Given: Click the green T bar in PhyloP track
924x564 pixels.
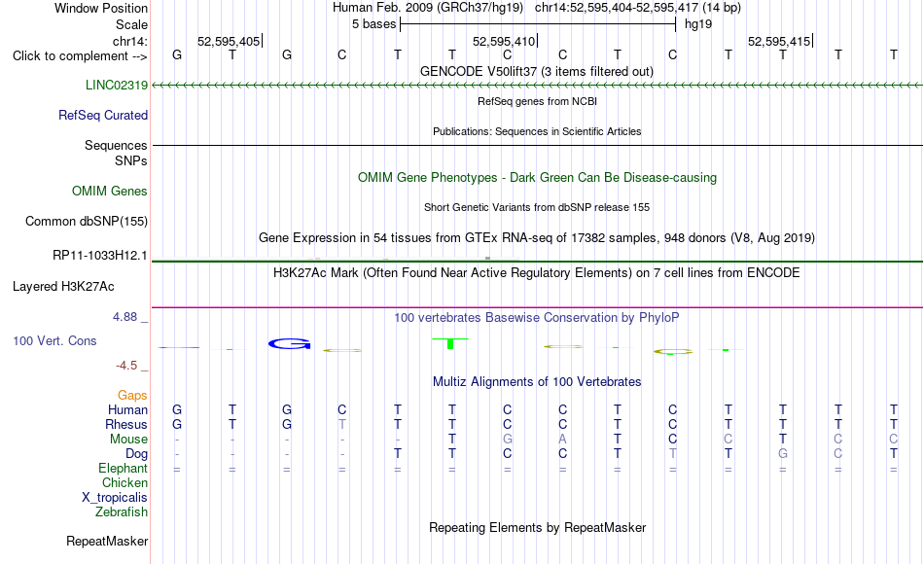Looking at the screenshot, I should click(x=450, y=343).
